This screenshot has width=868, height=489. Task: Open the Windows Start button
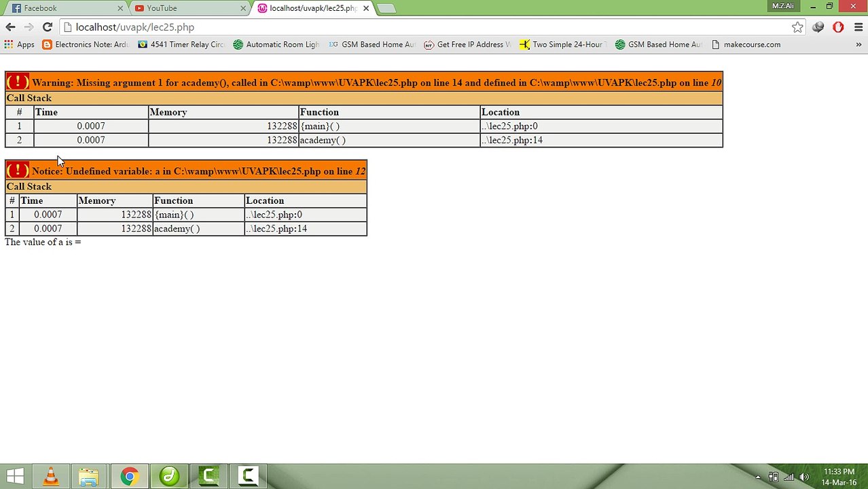[x=15, y=476]
